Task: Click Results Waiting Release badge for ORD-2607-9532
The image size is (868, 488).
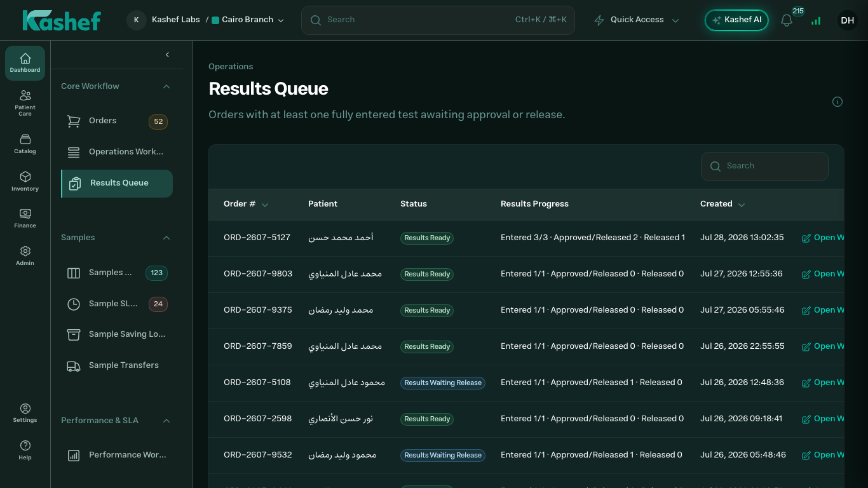Action: tap(443, 456)
